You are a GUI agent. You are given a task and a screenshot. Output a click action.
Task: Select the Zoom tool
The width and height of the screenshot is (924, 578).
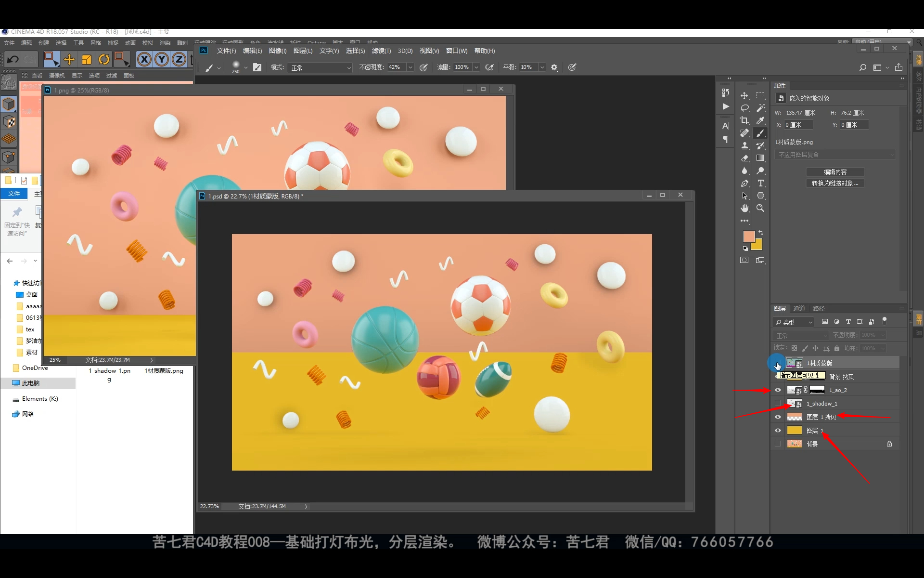[x=760, y=208]
